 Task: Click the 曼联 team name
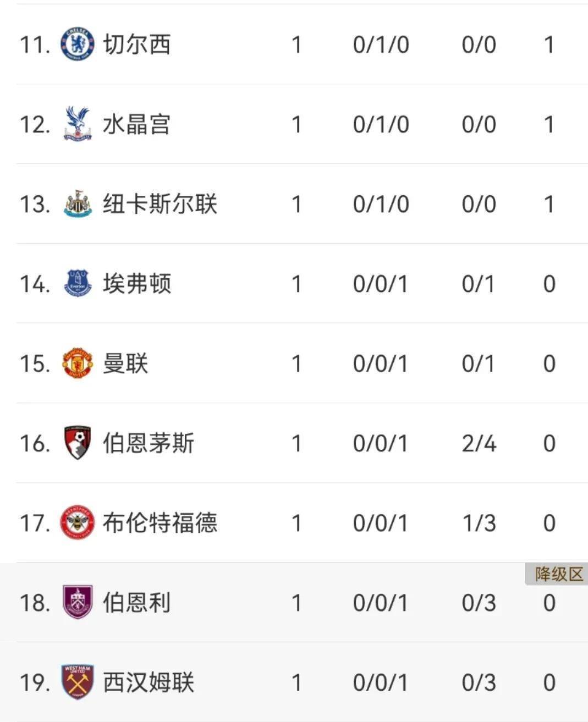coord(125,363)
